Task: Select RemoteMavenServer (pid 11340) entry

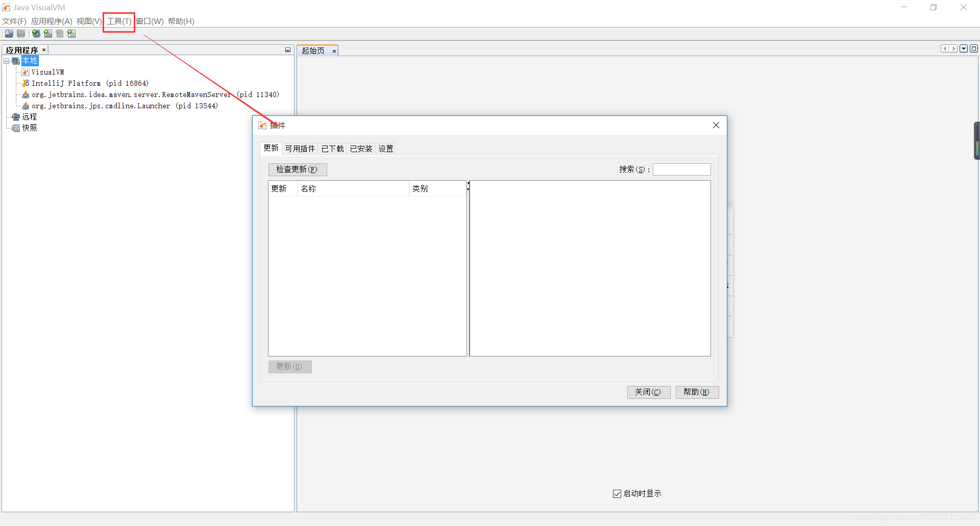Action: tap(155, 94)
